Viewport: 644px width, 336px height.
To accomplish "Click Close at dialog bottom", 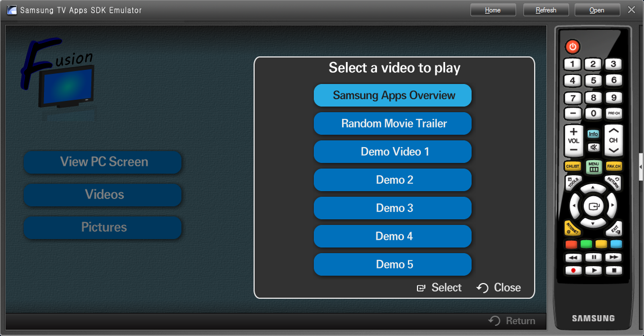I will tap(499, 288).
